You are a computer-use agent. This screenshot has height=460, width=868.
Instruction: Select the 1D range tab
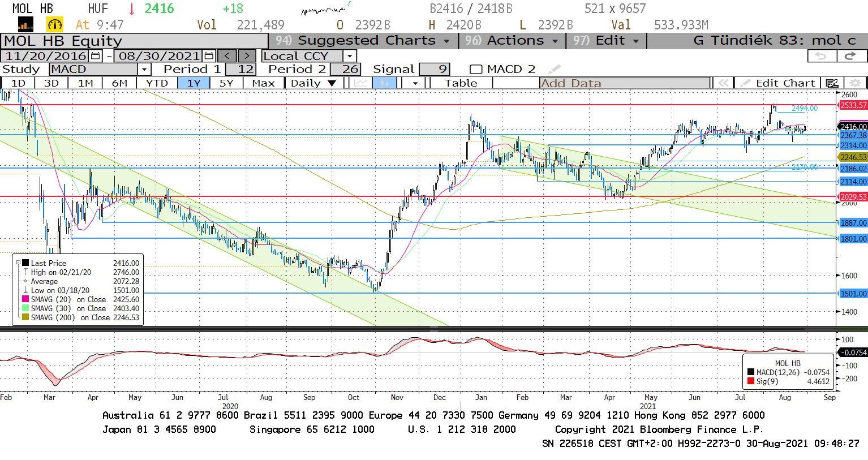pos(18,83)
